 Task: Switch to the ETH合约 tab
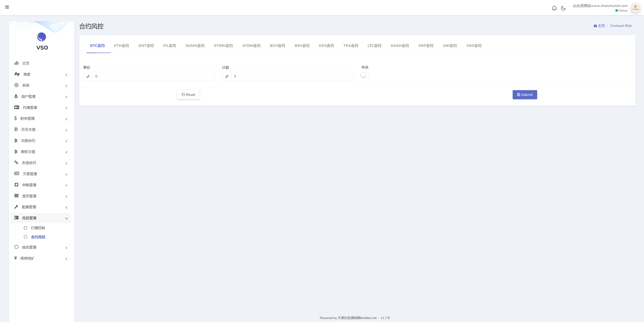point(121,45)
